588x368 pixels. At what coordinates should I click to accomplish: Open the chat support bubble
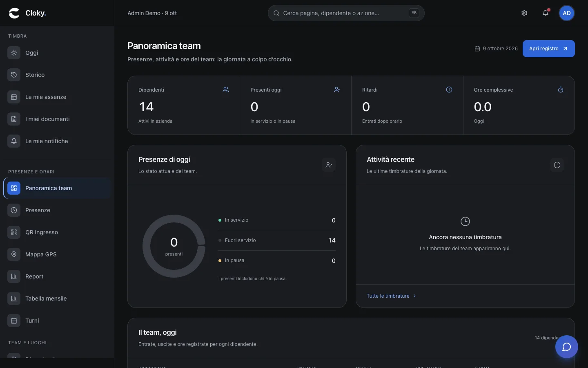[x=567, y=347]
